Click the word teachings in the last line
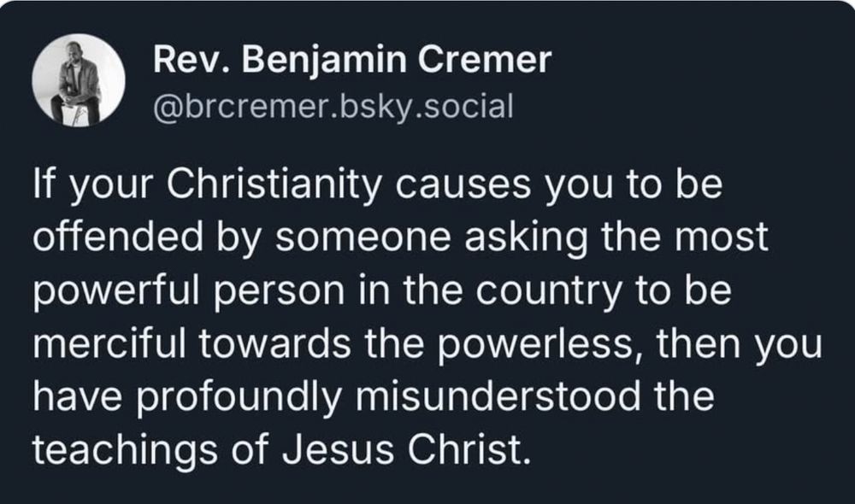 pyautogui.click(x=124, y=450)
